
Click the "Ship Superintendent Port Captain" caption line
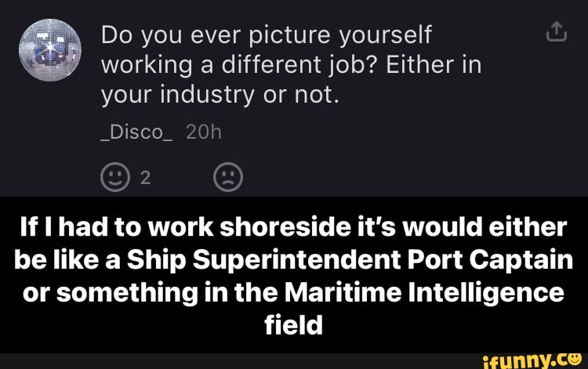[293, 259]
